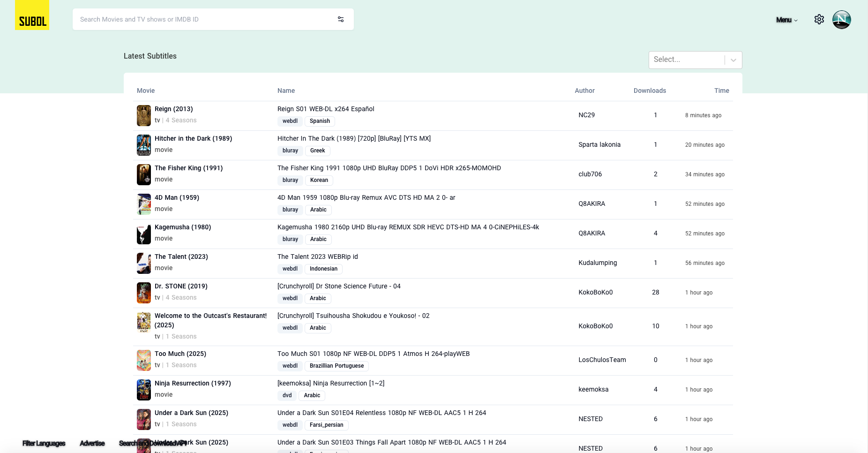Click the Farsi_persian tag
868x453 pixels.
326,425
